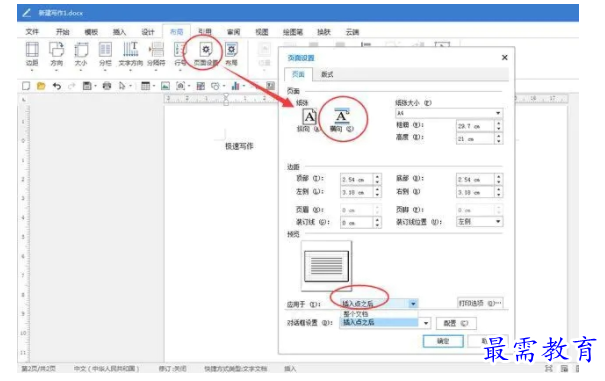Select the 页面 tab in page setup dialog
The height and width of the screenshot is (381, 605).
[x=298, y=74]
